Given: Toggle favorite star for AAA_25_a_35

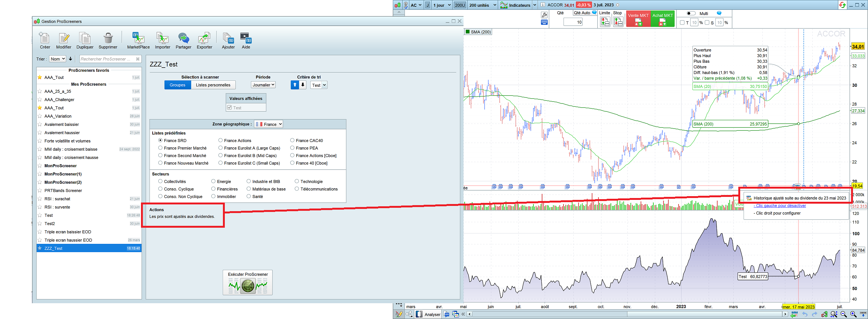Looking at the screenshot, I should 40,91.
